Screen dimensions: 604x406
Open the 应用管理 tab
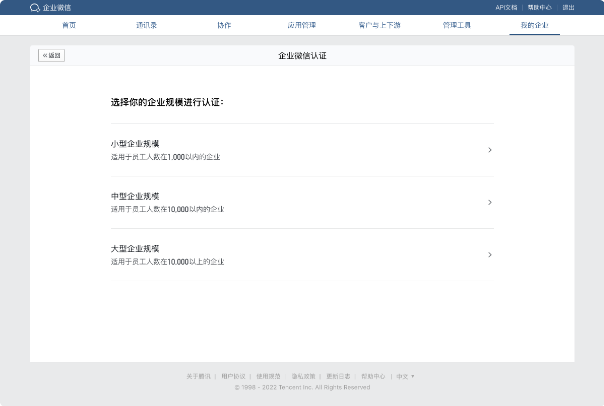[x=301, y=24]
